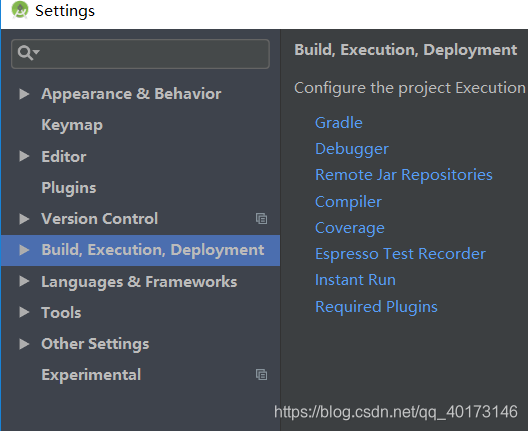Expand Build, Execution, Deployment arrow
Image resolution: width=528 pixels, height=431 pixels.
tap(24, 250)
